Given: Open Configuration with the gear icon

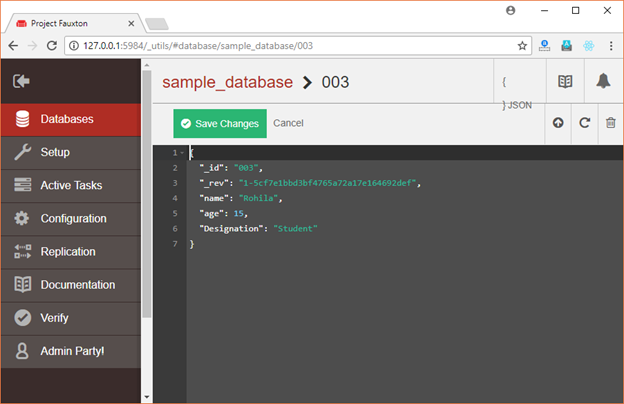Looking at the screenshot, I should (x=71, y=219).
